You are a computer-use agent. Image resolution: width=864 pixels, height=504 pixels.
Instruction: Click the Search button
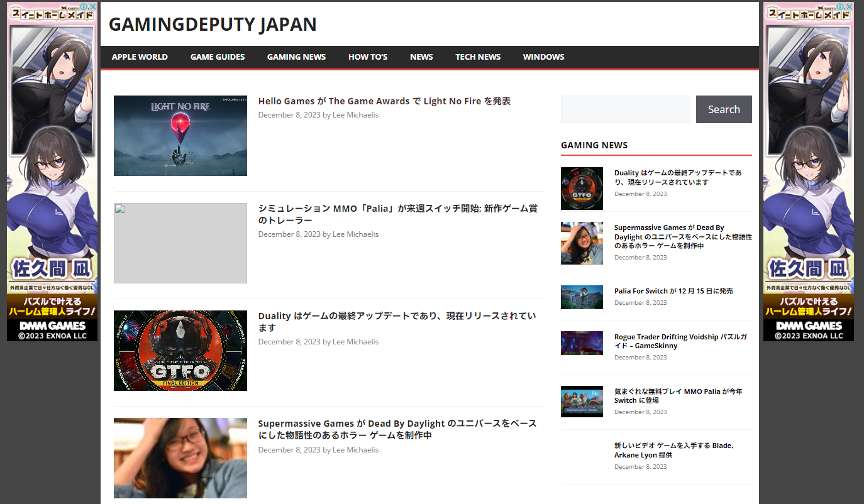723,109
